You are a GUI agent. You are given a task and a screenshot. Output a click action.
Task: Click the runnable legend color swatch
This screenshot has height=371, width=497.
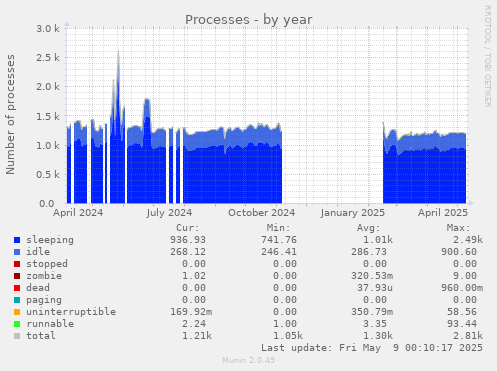point(17,324)
